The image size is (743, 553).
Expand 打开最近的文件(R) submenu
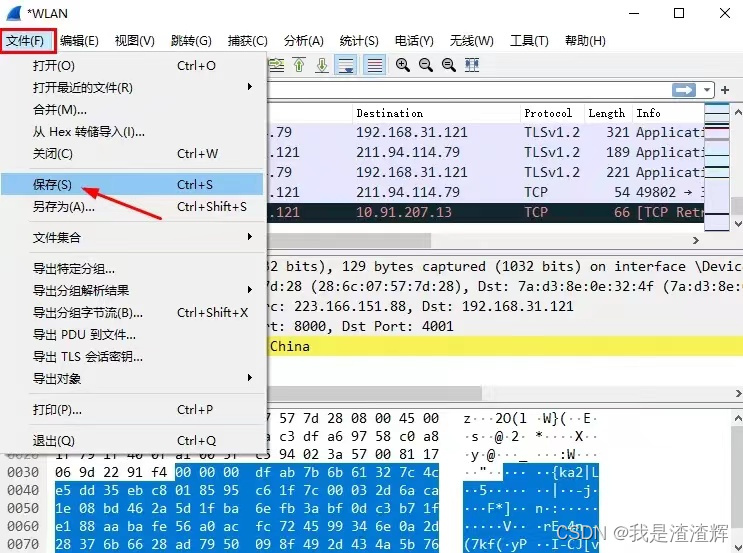132,87
